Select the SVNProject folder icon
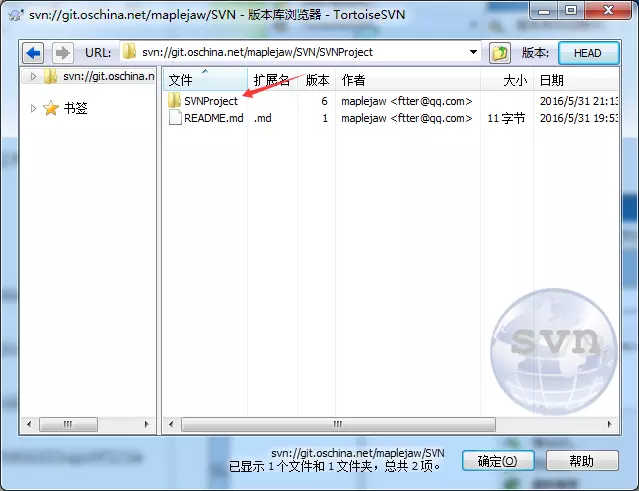The image size is (639, 491). (x=174, y=100)
